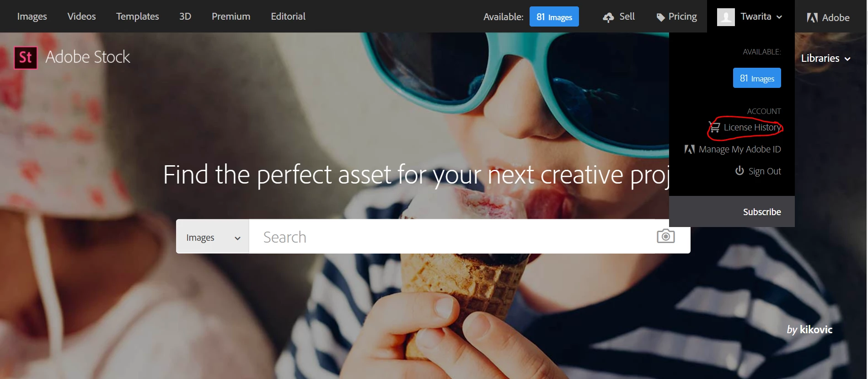Open kikovic contributor credit link
The width and height of the screenshot is (868, 379).
[x=816, y=330]
